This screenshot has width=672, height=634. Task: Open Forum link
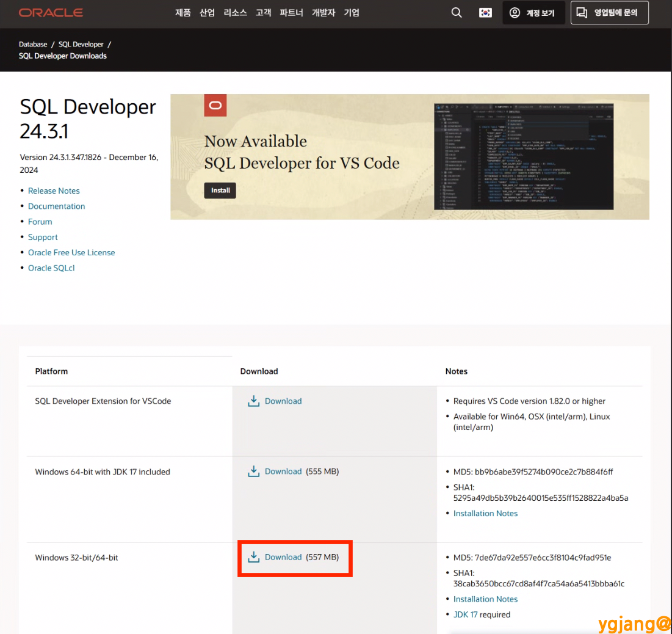40,222
